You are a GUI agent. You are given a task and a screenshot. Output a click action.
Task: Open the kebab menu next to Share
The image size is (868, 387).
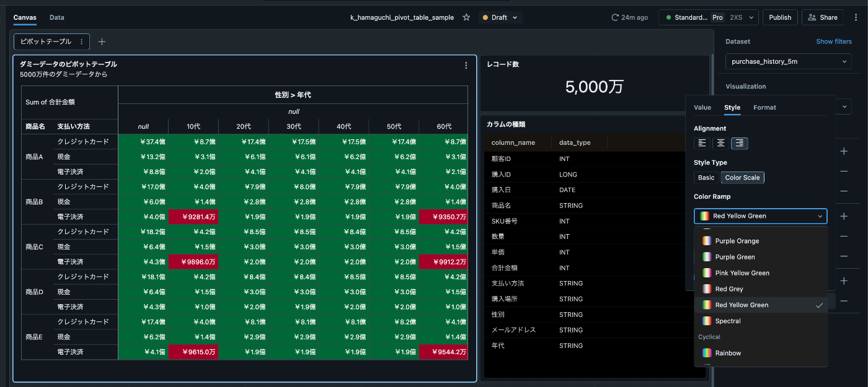click(x=856, y=17)
